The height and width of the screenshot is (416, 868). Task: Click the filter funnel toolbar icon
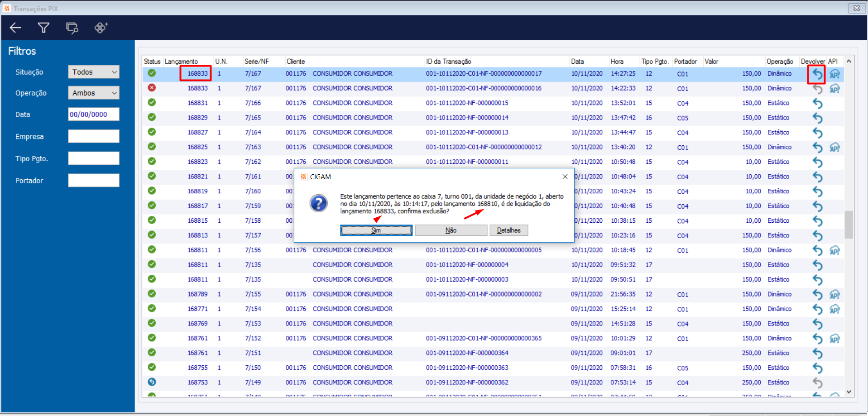(43, 28)
